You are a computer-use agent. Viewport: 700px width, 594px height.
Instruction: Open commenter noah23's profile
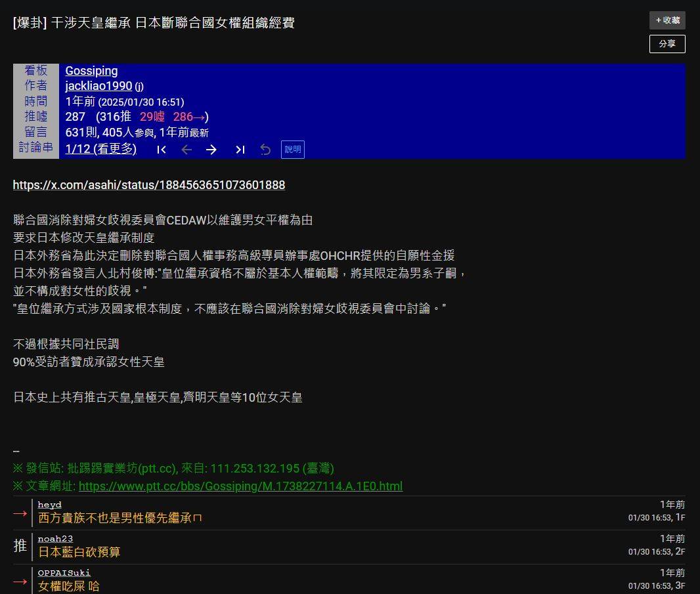[x=55, y=538]
